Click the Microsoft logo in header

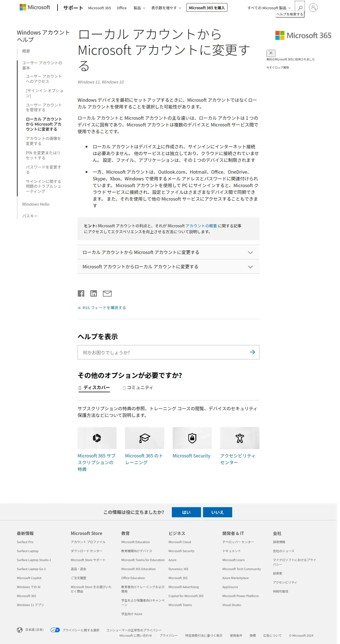[x=35, y=7]
